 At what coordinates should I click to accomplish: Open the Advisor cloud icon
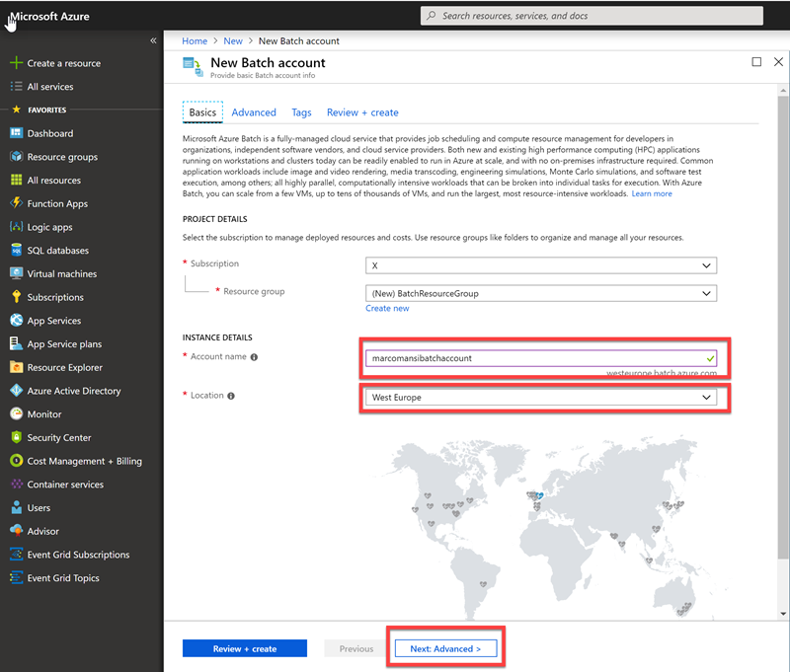coord(16,531)
